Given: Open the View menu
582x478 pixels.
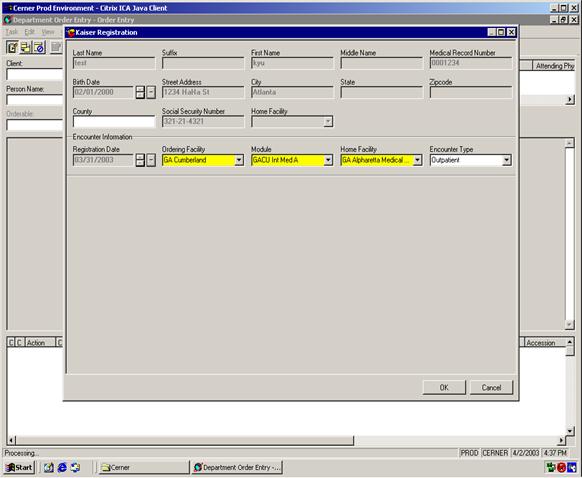Looking at the screenshot, I should pyautogui.click(x=48, y=32).
